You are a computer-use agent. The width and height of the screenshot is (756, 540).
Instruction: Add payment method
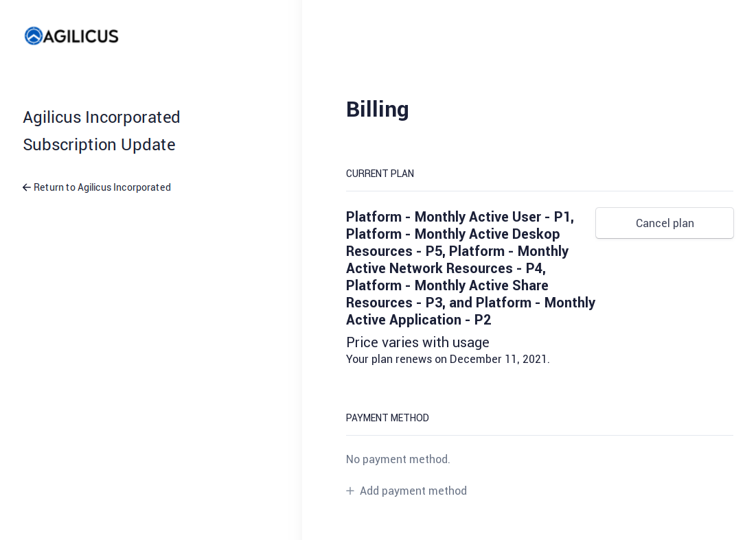click(x=413, y=491)
